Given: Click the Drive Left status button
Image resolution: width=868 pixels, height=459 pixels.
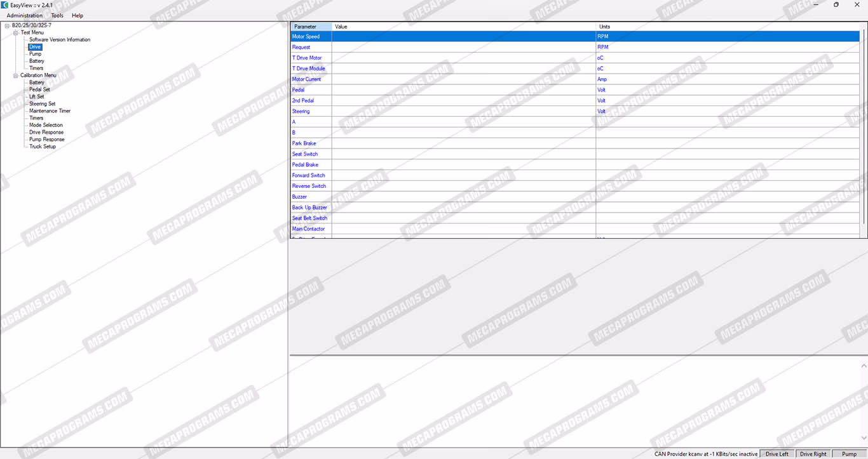Looking at the screenshot, I should click(776, 454).
